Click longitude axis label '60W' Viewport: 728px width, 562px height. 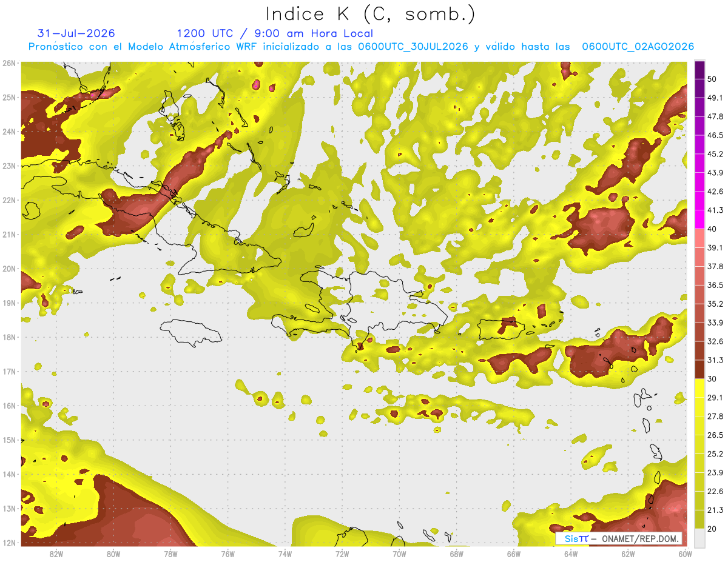pos(684,554)
